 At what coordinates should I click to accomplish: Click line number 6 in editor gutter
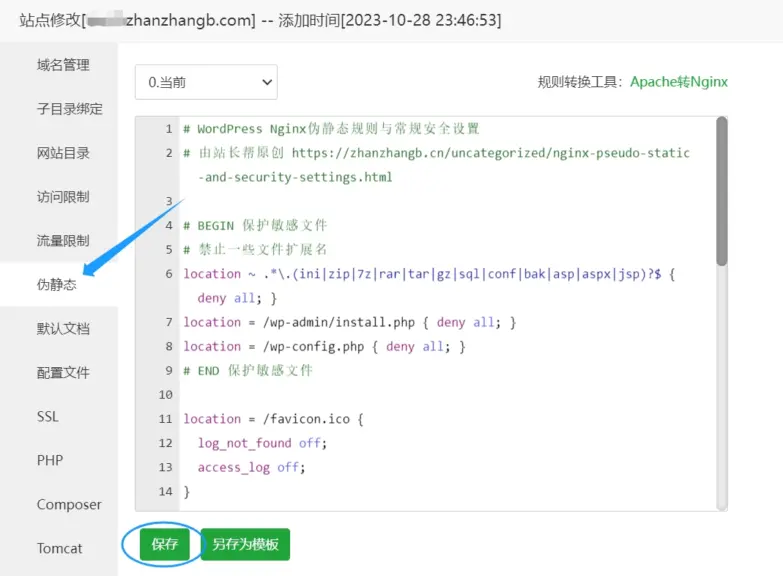169,274
